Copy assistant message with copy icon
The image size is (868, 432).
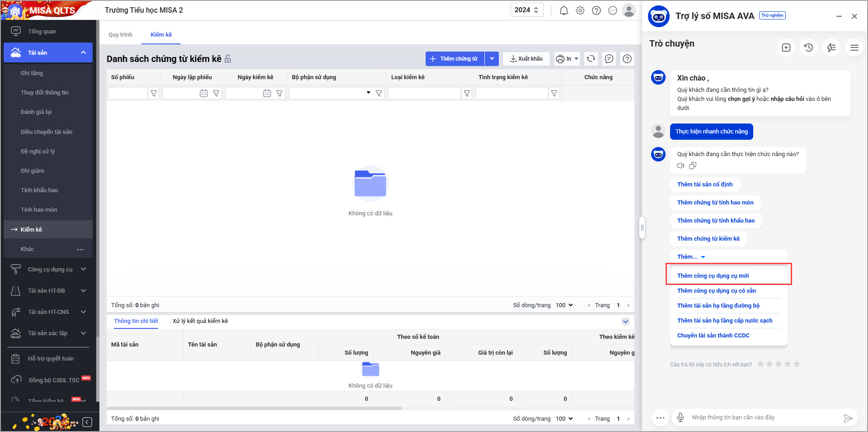[x=693, y=166]
